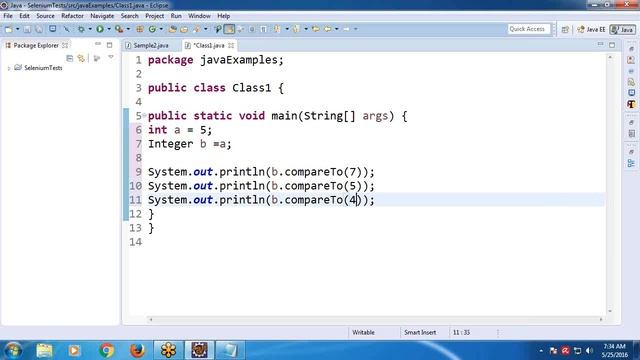The image size is (640, 360).
Task: Open the T-shaped icon in right trim
Action: [631, 104]
